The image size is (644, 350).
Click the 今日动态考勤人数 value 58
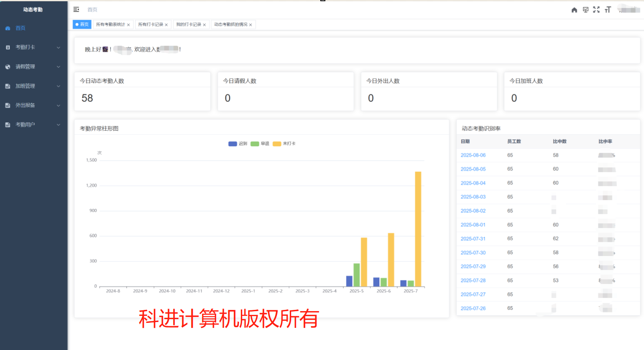(87, 98)
